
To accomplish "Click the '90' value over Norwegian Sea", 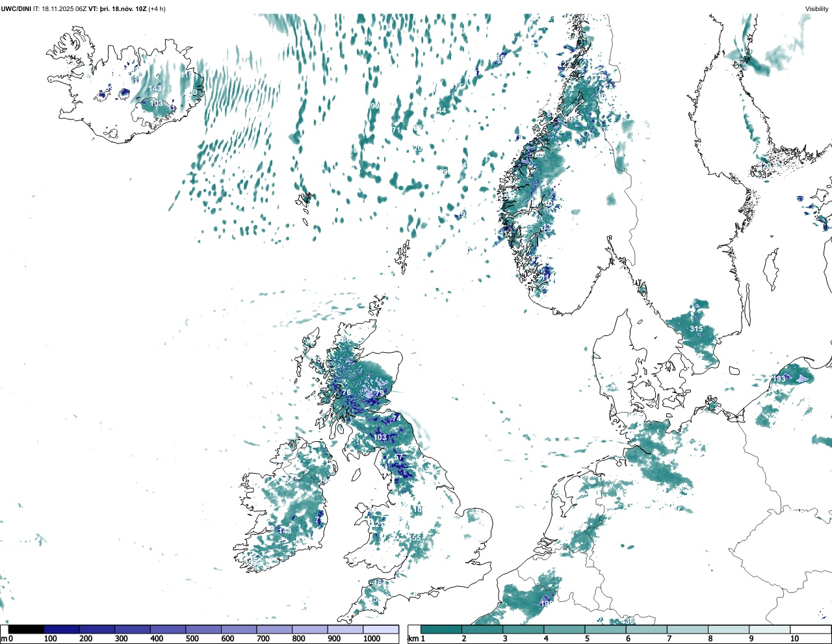I will 375,106.
